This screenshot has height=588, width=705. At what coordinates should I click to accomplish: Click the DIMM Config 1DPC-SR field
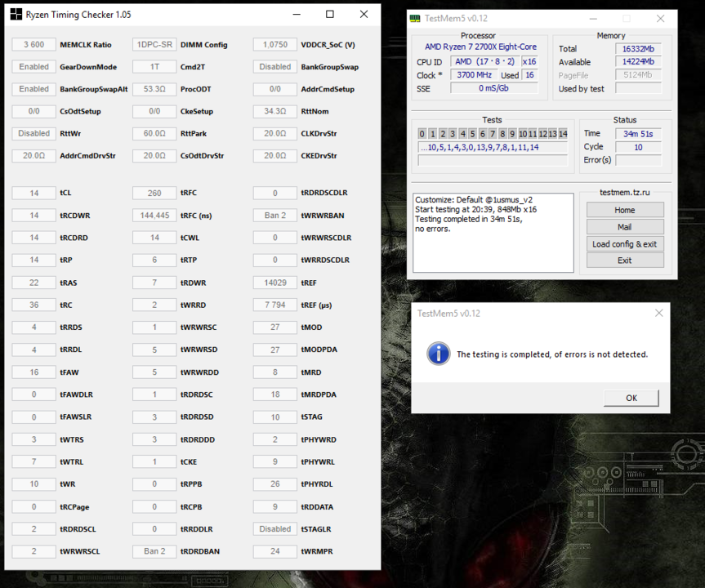pos(154,44)
